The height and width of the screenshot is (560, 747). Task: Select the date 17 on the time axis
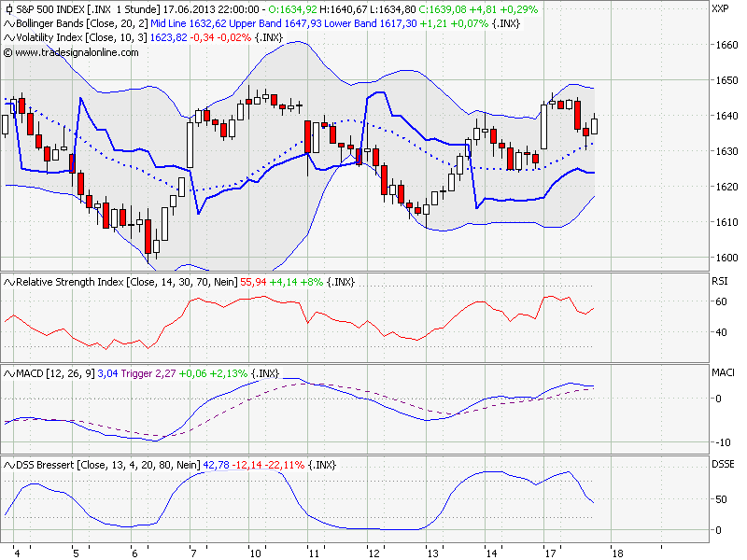tap(549, 550)
